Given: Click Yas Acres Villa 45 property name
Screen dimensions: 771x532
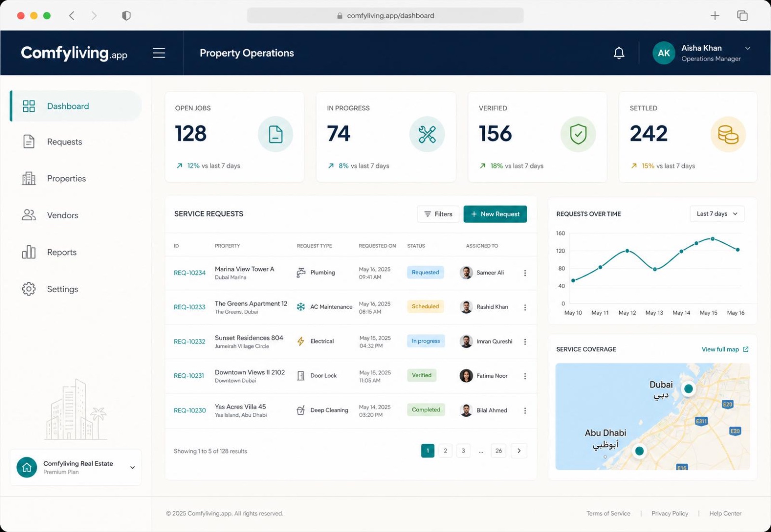Looking at the screenshot, I should [x=240, y=407].
